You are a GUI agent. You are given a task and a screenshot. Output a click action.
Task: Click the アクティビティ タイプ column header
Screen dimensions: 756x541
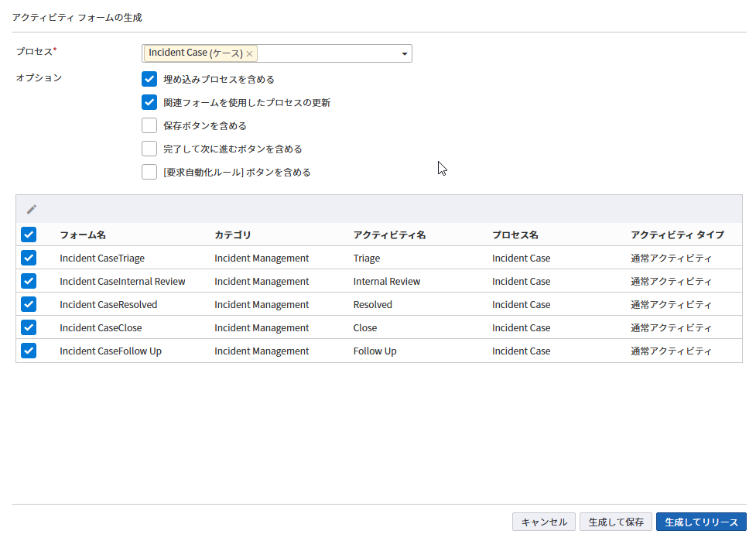[677, 235]
